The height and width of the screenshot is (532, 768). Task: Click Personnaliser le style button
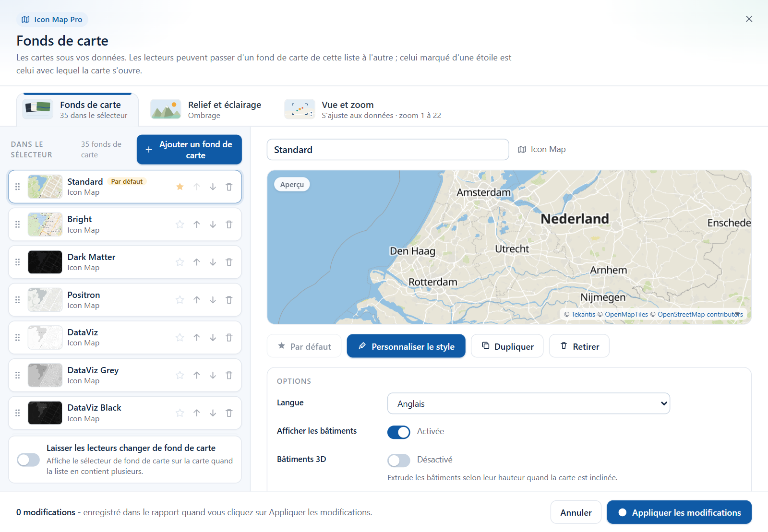406,346
